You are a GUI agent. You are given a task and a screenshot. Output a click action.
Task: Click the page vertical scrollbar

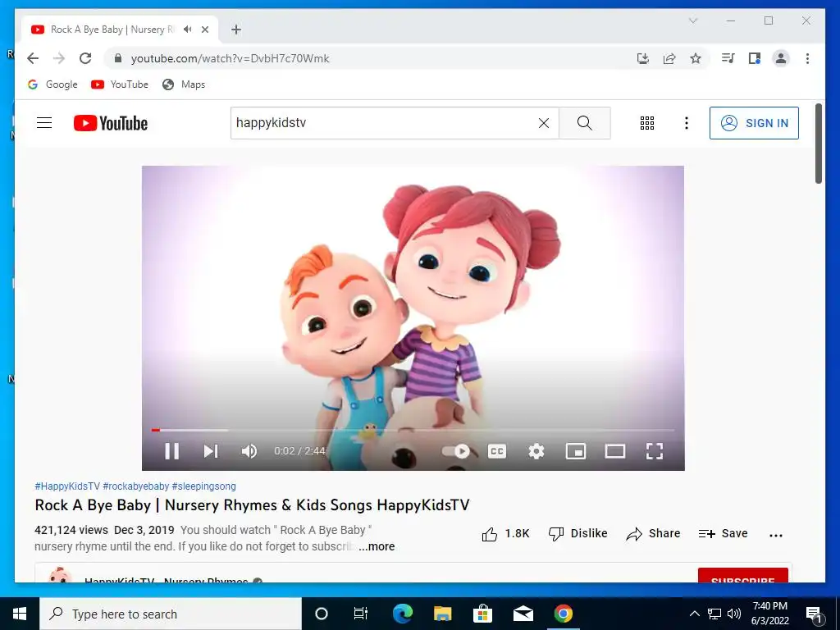(818, 144)
